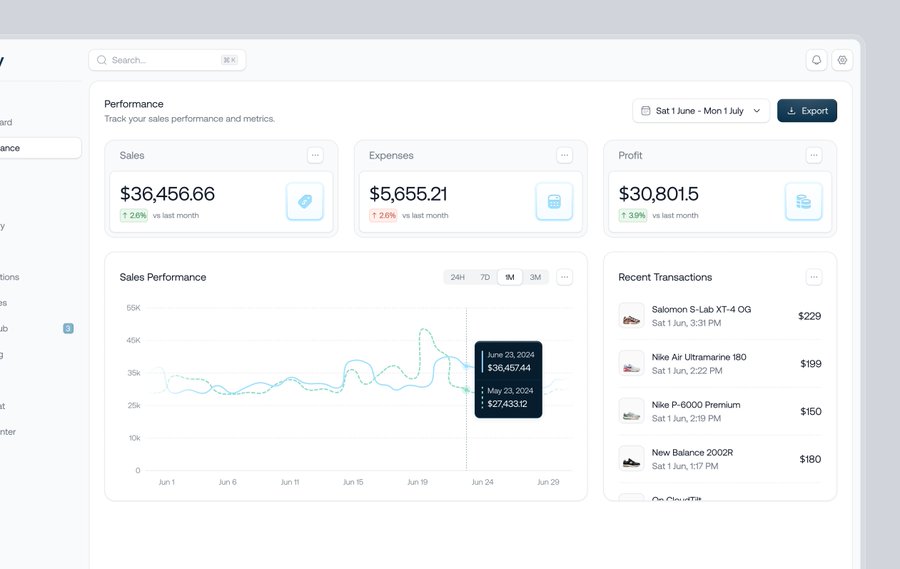Click the Sales price tag icon
Screen dimensions: 900x569
pos(305,201)
